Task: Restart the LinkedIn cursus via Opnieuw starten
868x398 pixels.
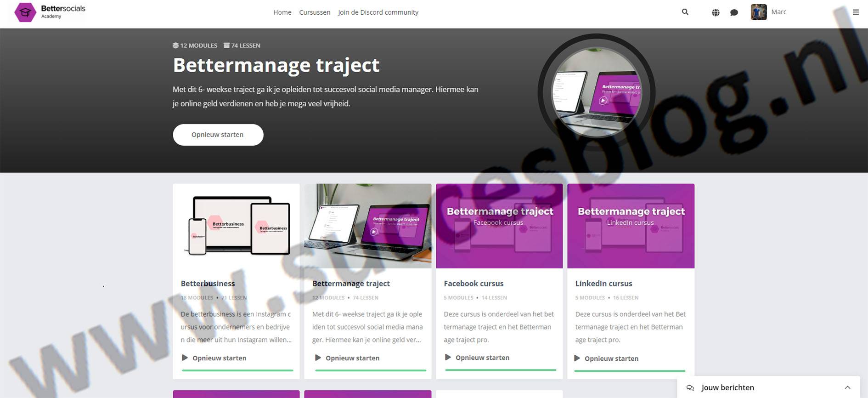Action: tap(611, 358)
